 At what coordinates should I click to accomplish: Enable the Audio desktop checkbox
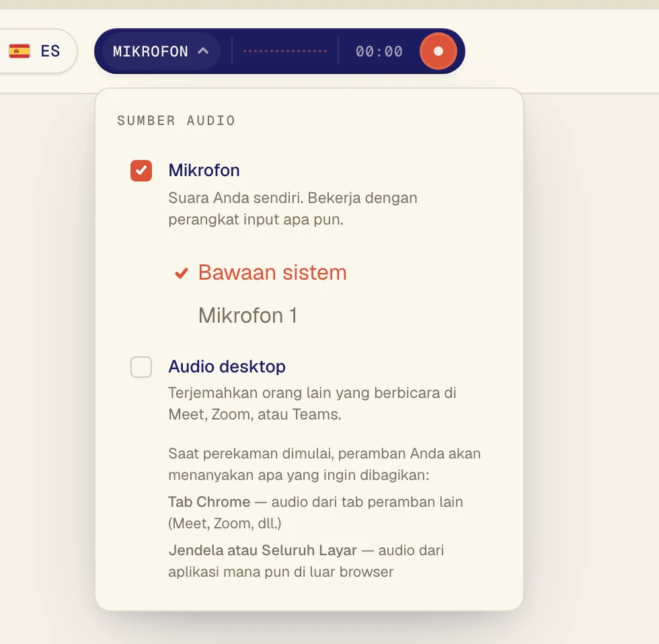(141, 367)
